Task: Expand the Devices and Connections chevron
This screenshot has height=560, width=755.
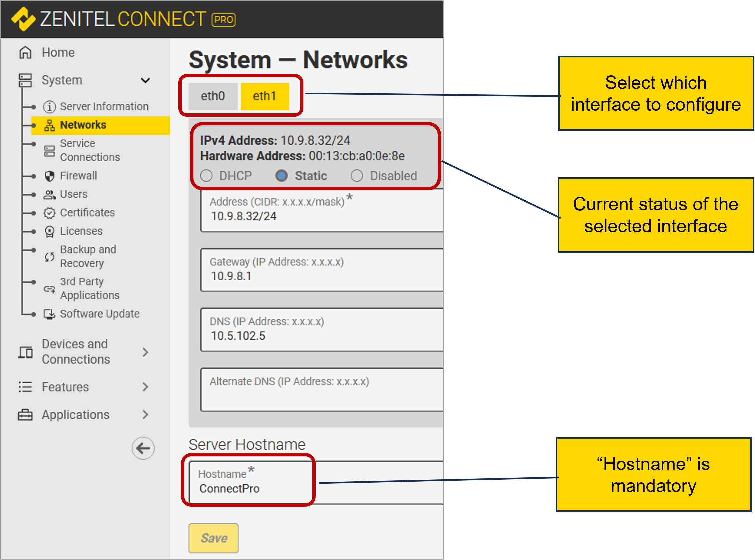Action: [x=145, y=352]
